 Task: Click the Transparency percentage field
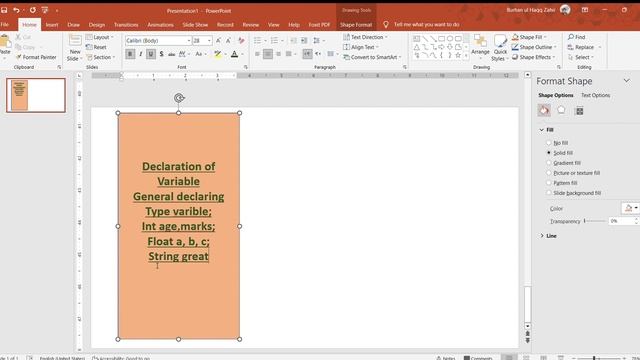point(622,221)
